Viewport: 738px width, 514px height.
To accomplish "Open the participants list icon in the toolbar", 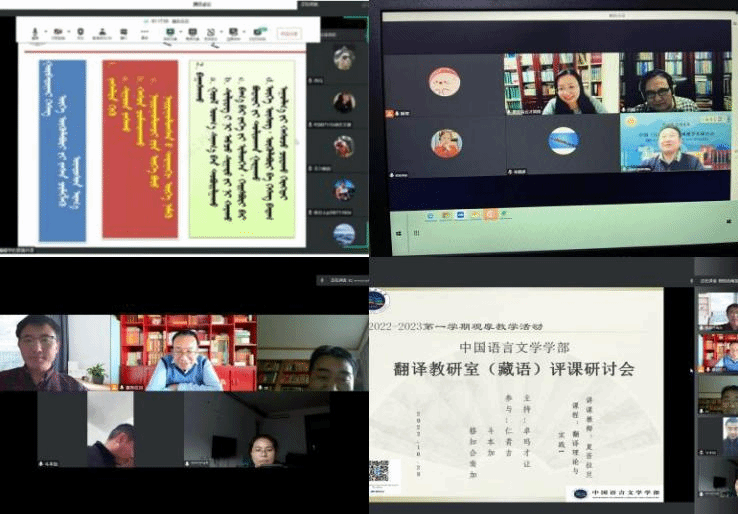I will pyautogui.click(x=102, y=32).
